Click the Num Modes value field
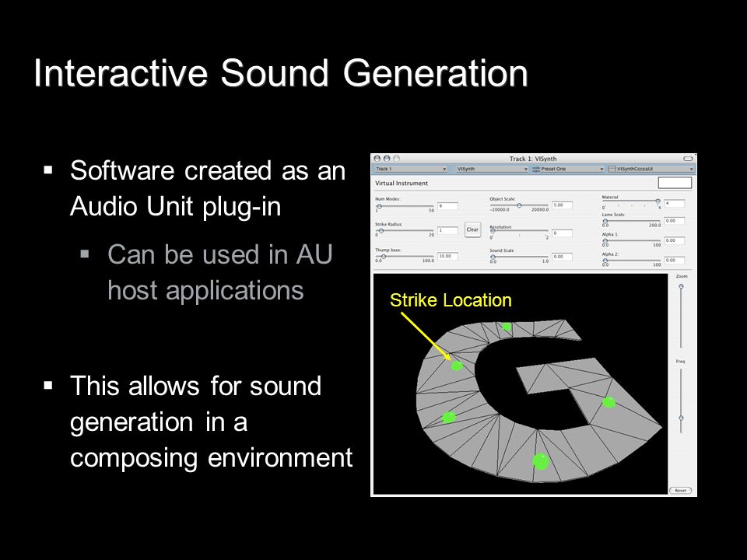Viewport: 747px width, 560px height. click(x=447, y=205)
